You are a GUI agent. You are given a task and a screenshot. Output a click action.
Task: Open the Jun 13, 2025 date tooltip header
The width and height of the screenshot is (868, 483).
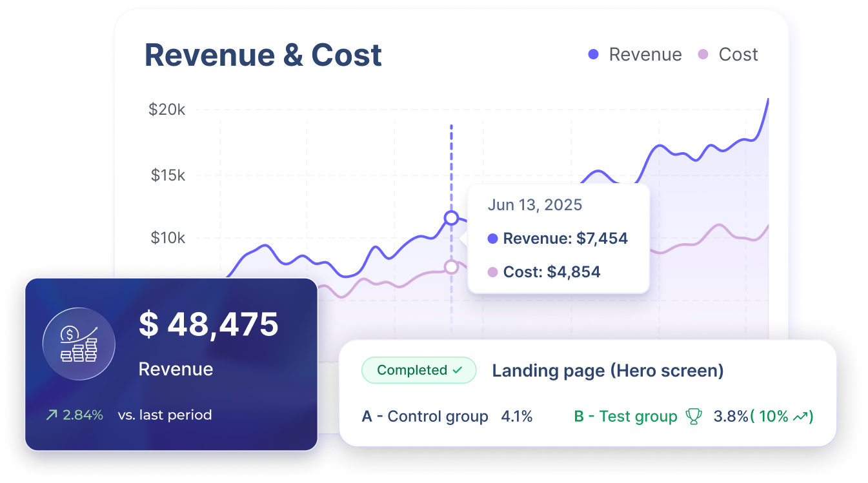pyautogui.click(x=534, y=204)
